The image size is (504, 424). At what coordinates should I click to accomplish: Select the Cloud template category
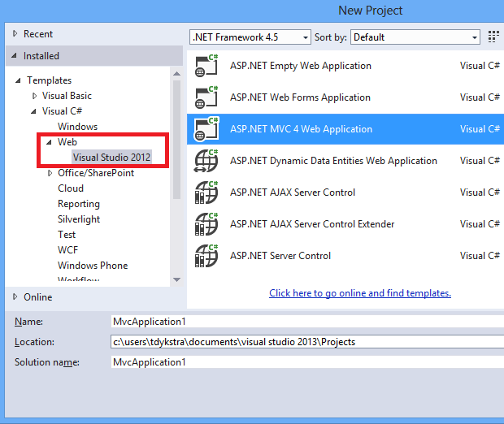point(71,188)
